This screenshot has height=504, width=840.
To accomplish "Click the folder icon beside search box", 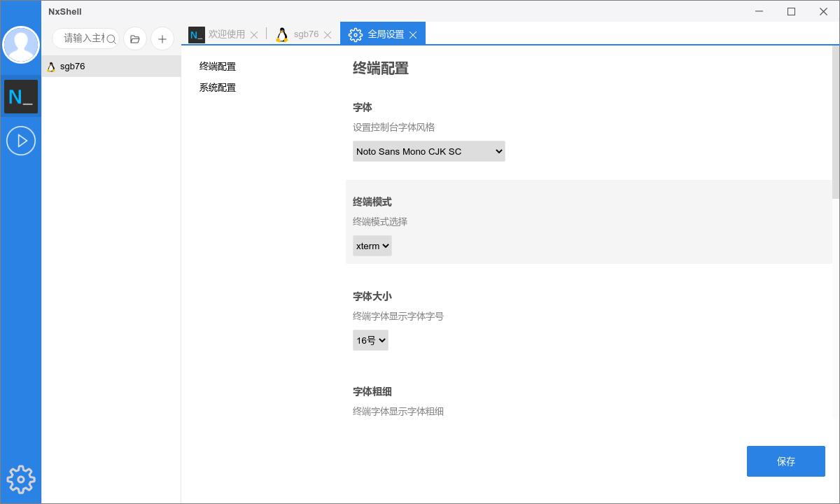I will pos(135,38).
